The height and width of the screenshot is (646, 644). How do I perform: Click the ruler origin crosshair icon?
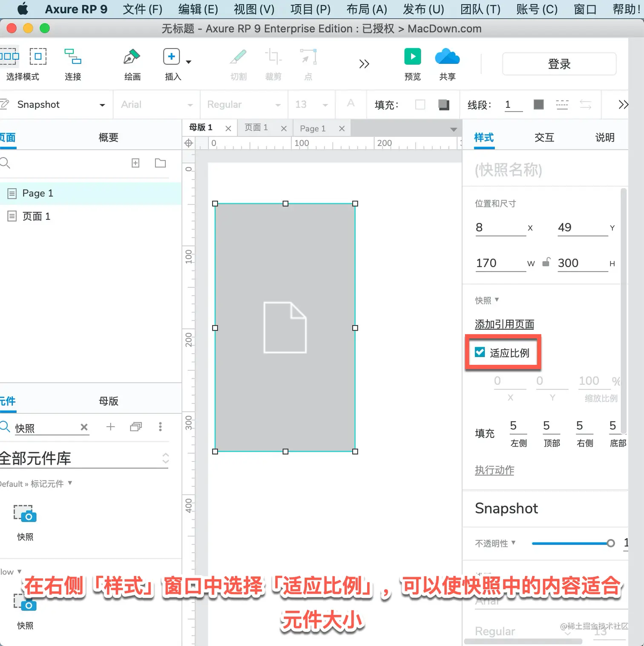pyautogui.click(x=189, y=143)
